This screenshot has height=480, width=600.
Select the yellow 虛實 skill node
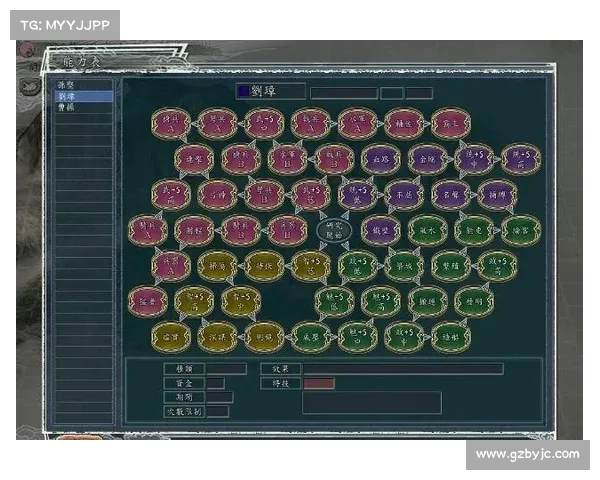pyautogui.click(x=171, y=336)
